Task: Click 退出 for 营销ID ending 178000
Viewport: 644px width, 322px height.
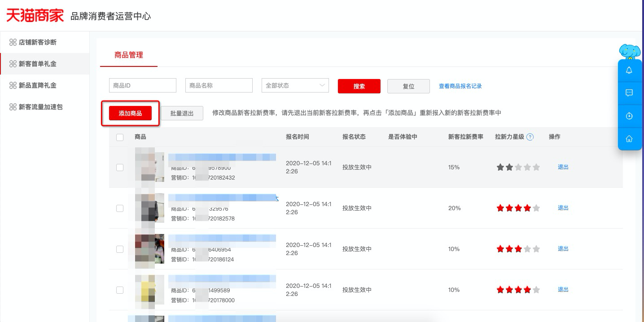Action: click(x=563, y=290)
